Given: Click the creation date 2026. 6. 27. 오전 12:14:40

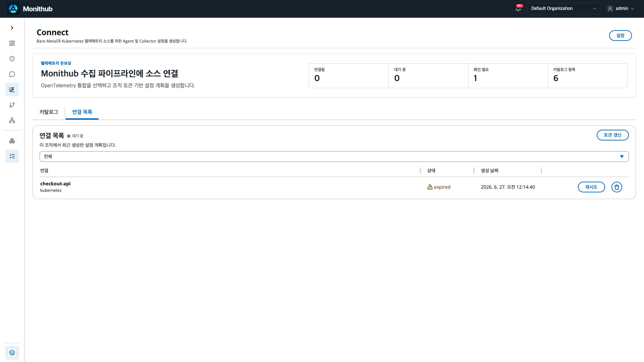Looking at the screenshot, I should (x=508, y=187).
